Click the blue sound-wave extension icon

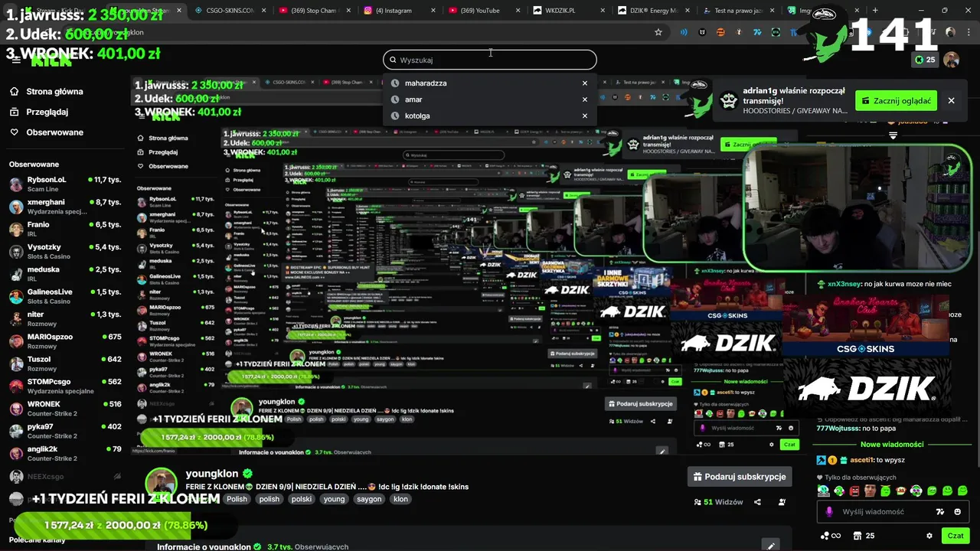(684, 32)
